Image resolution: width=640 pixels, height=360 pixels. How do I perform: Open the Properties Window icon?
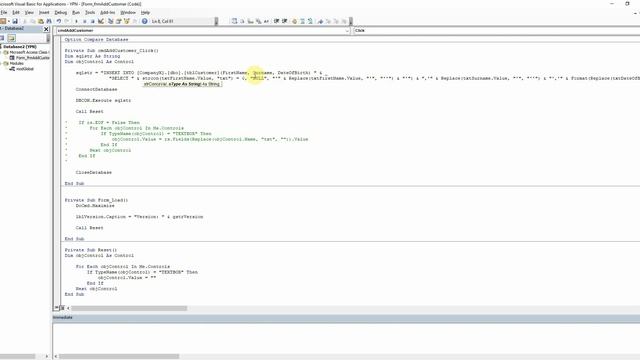tap(118, 21)
